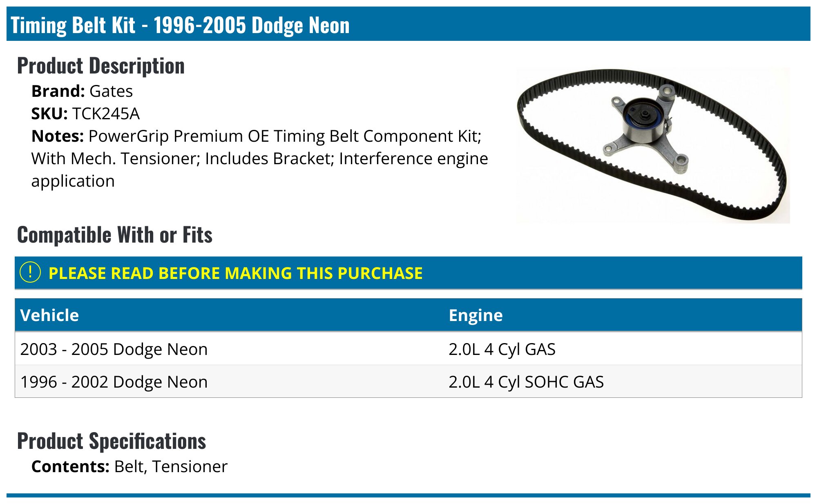The height and width of the screenshot is (504, 817).
Task: Click the PLEASE READ BEFORE MAKING THIS PURCHASE notice
Action: pos(235,273)
